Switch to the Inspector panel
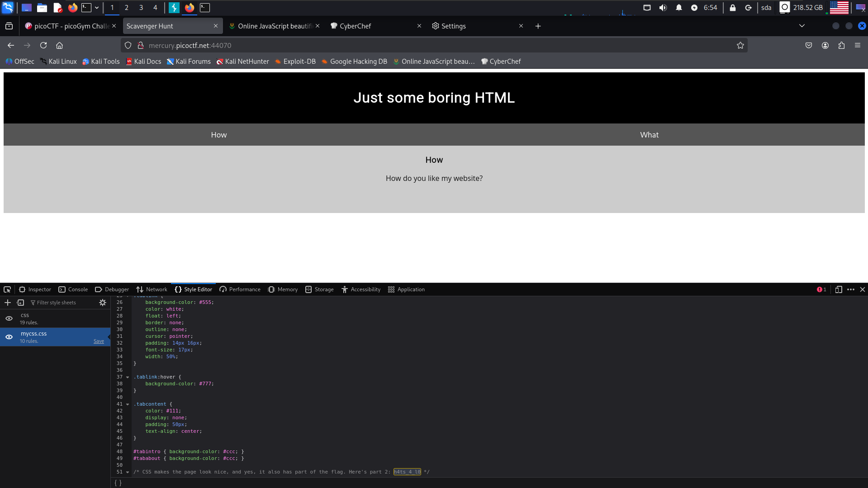This screenshot has width=868, height=488. [35, 289]
